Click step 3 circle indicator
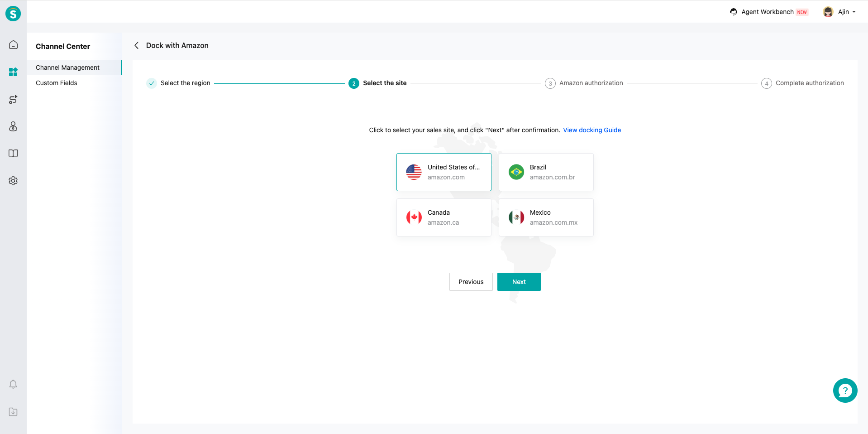The image size is (868, 434). [x=550, y=83]
